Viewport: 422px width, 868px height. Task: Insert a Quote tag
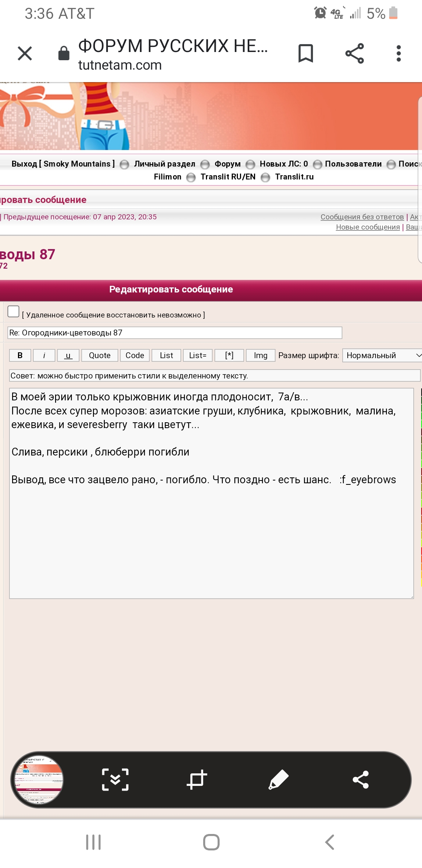click(x=100, y=355)
